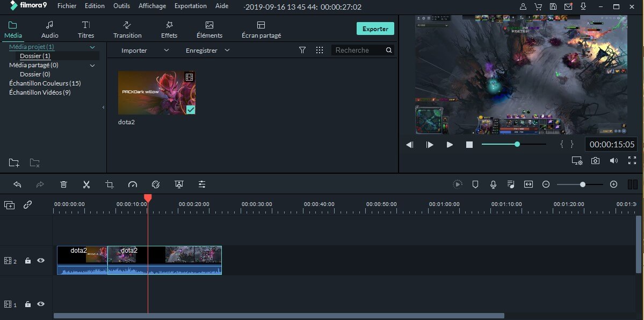
Task: Select the dota2 media thumbnail
Action: click(x=156, y=93)
